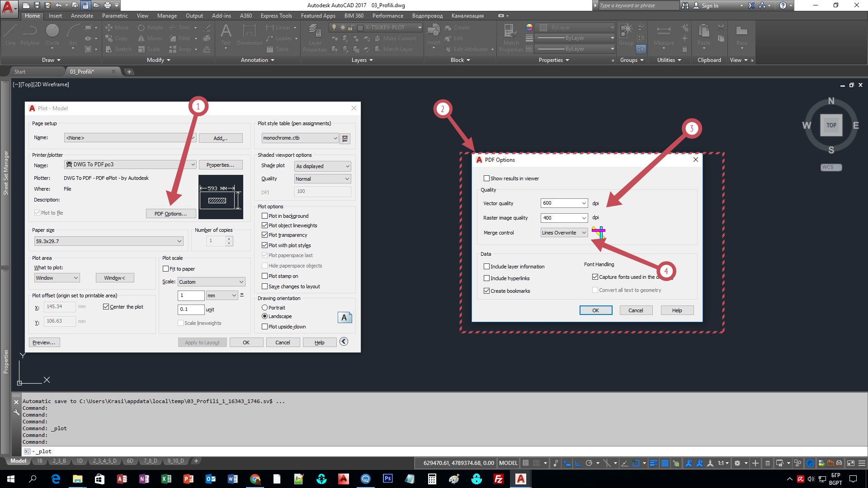The height and width of the screenshot is (488, 868).
Task: Click the Paste clipboard tool
Action: click(x=704, y=35)
